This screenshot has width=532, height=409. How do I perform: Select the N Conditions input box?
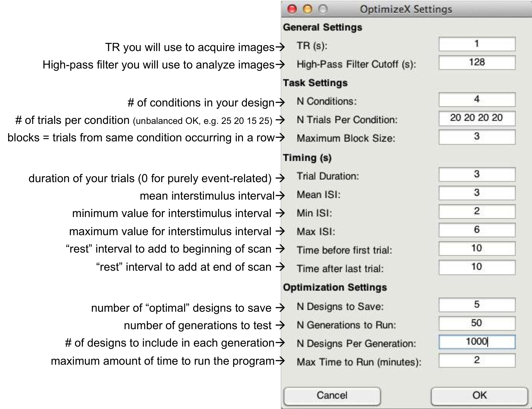(x=477, y=99)
